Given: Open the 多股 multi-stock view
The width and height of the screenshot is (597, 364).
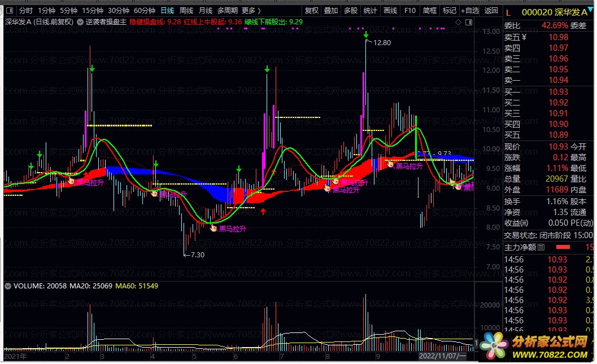Looking at the screenshot, I should (351, 11).
